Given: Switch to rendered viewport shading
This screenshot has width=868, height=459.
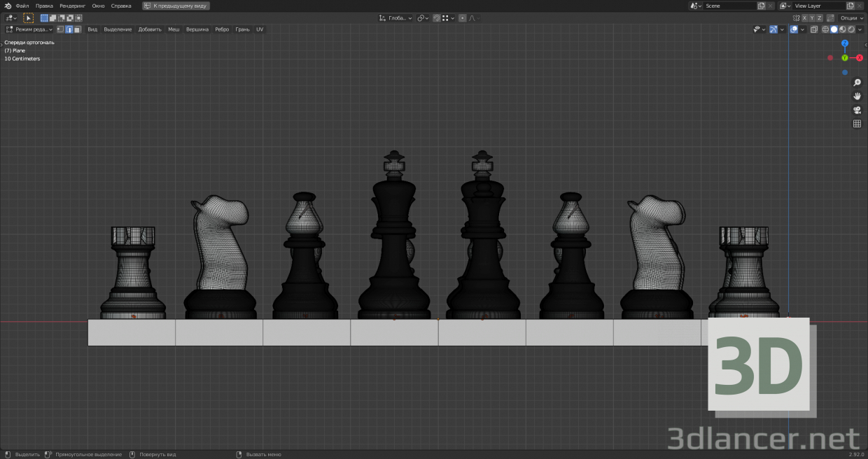Looking at the screenshot, I should (851, 29).
